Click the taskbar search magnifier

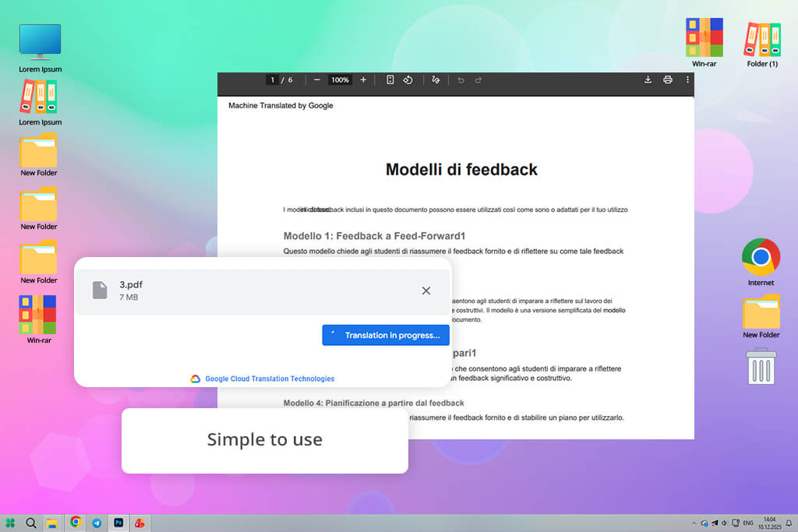[31, 523]
